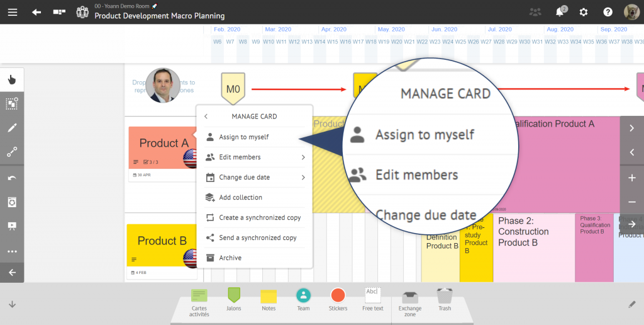Pick Notes from the tray
The width and height of the screenshot is (644, 325).
[x=269, y=300]
